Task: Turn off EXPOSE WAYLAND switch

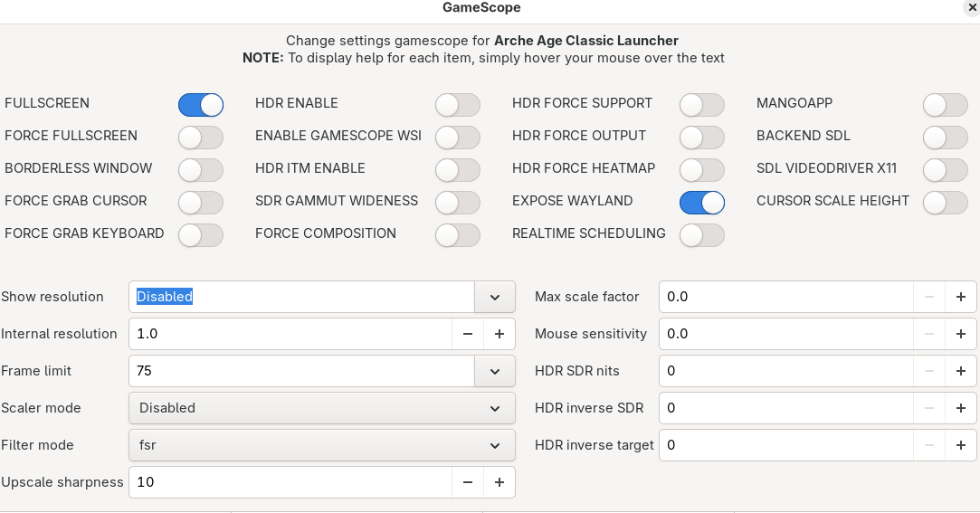Action: [702, 203]
